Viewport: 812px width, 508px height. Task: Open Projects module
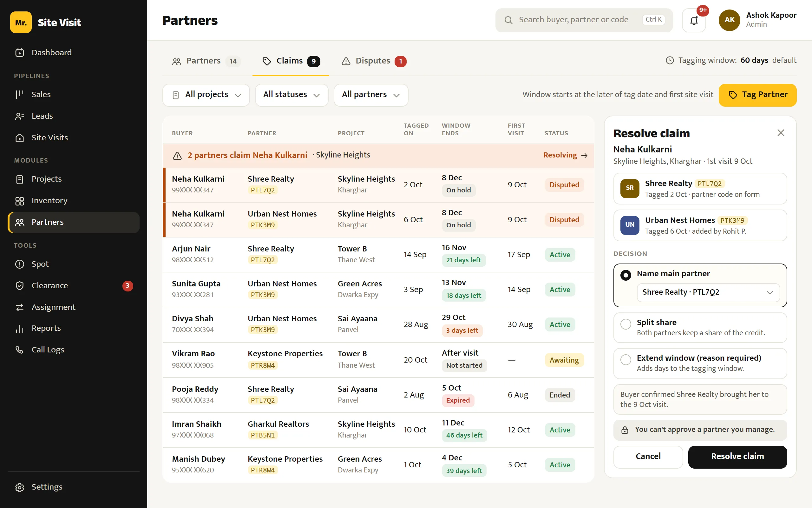pyautogui.click(x=74, y=179)
